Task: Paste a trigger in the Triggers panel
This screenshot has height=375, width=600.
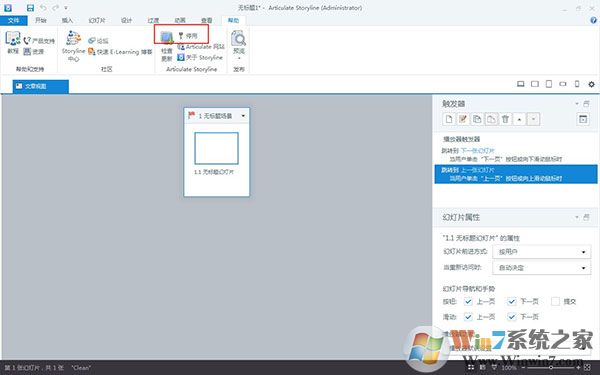Action: click(491, 119)
